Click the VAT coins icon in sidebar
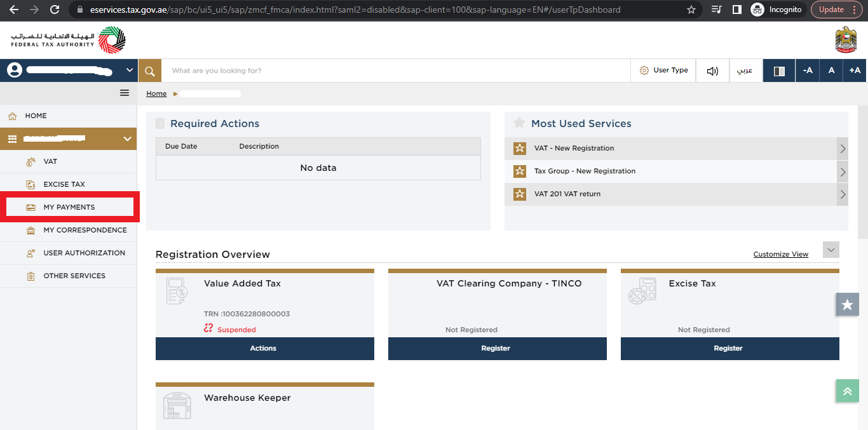This screenshot has height=430, width=868. (x=31, y=161)
